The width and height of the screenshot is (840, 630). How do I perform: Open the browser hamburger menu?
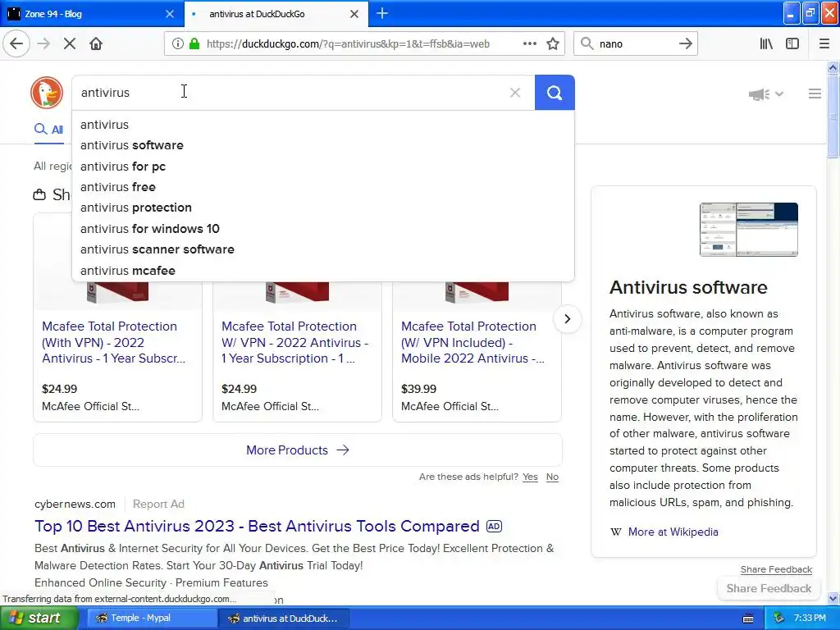824,44
